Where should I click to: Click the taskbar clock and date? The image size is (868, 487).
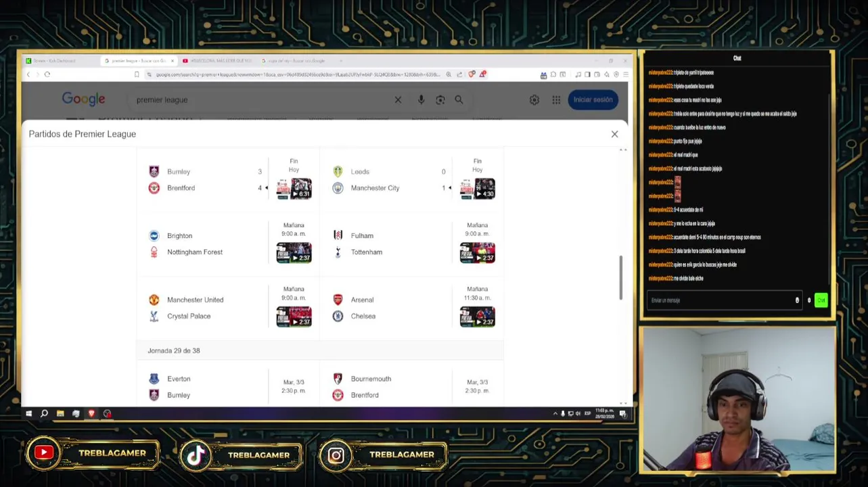click(604, 413)
